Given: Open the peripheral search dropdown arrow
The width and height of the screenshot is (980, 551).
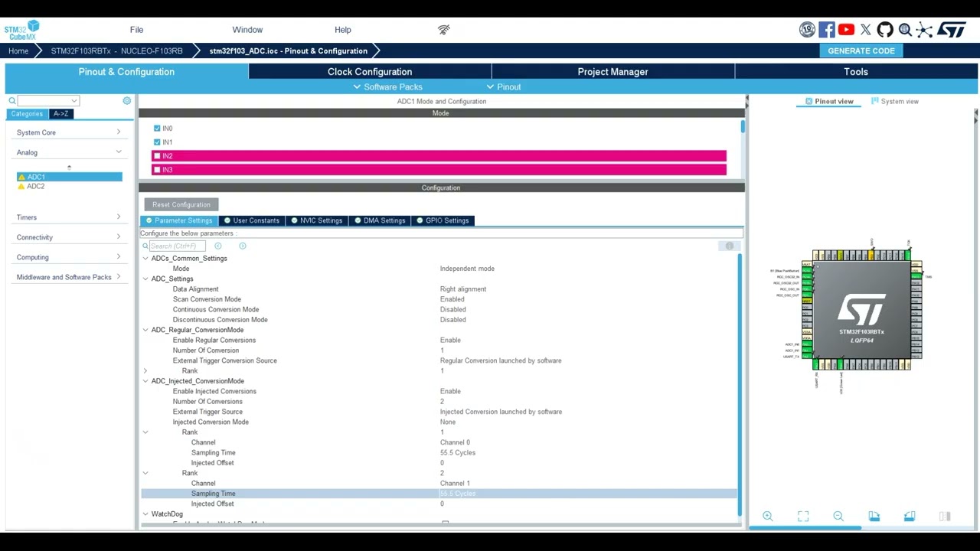Looking at the screenshot, I should 73,101.
